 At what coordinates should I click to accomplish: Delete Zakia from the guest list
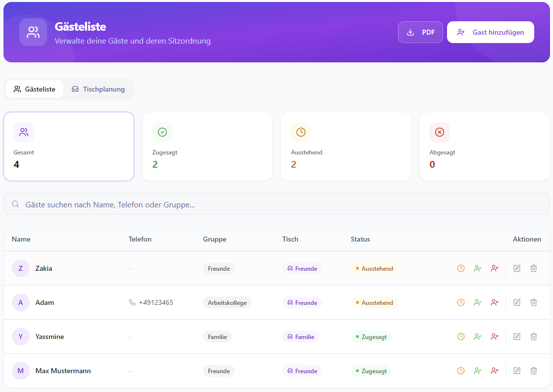click(x=534, y=268)
